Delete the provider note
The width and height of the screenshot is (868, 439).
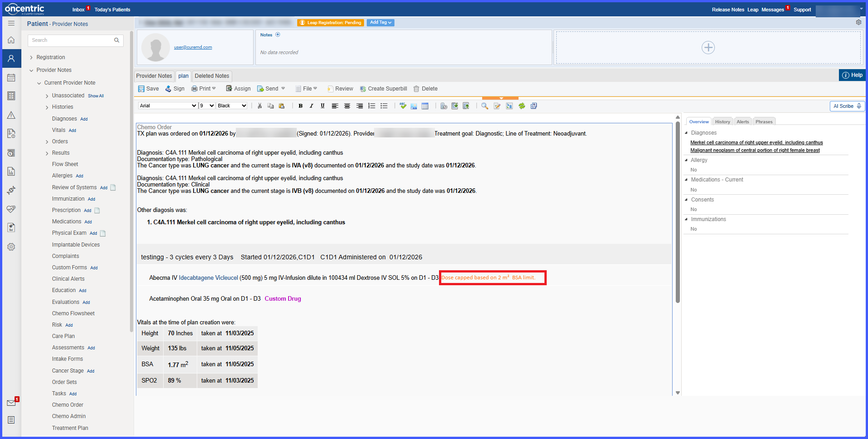click(x=425, y=89)
